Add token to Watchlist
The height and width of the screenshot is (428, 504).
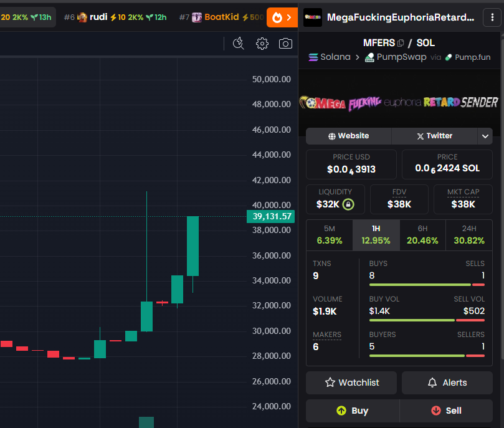tap(351, 383)
